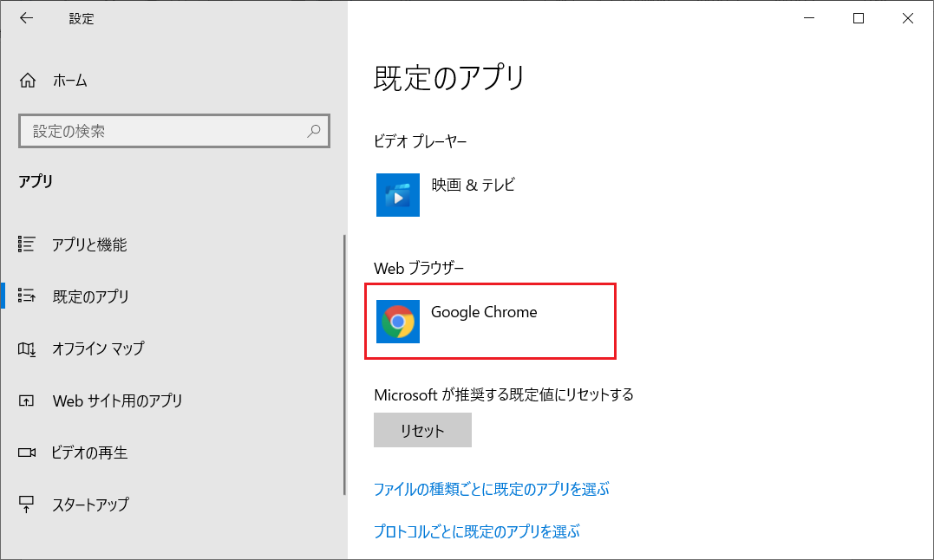The width and height of the screenshot is (934, 560).
Task: Click the Web サイト用のアプリ icon
Action: click(26, 400)
